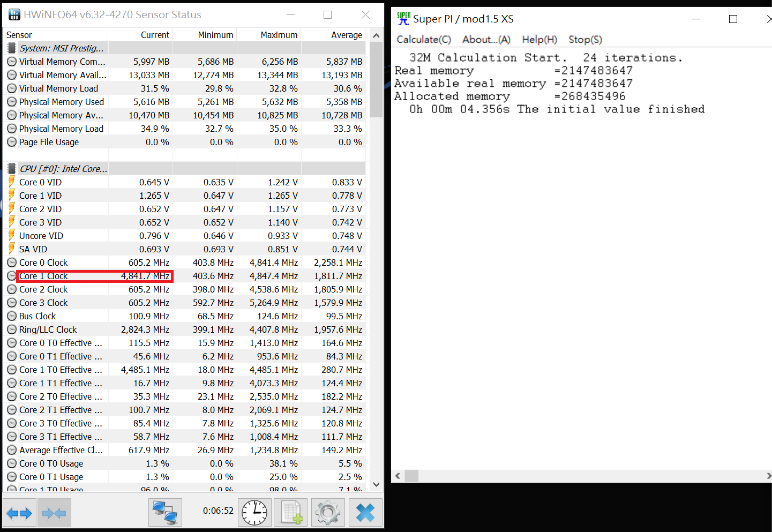Screen dimensions: 772x532
Task: Open the network remote monitoring icon
Action: [165, 513]
